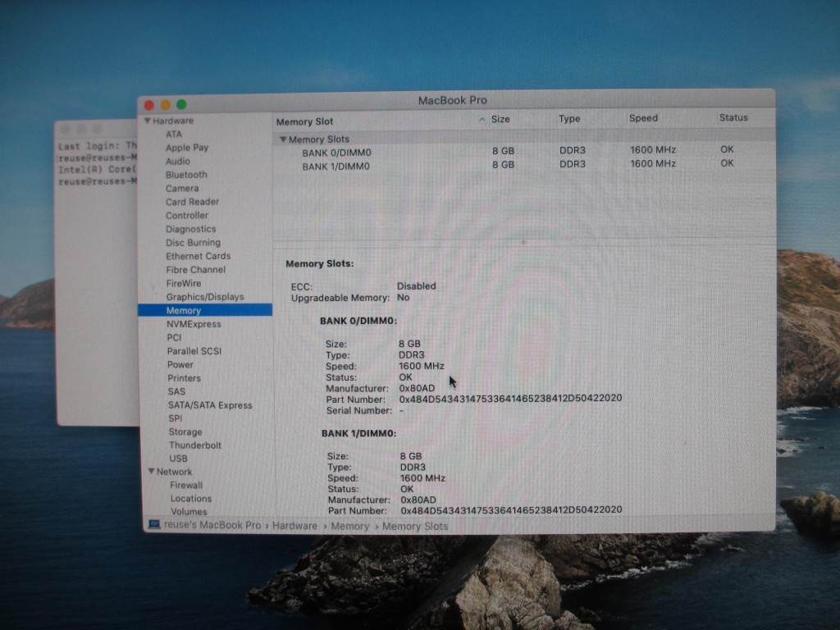Open Locations under Network

[x=190, y=499]
